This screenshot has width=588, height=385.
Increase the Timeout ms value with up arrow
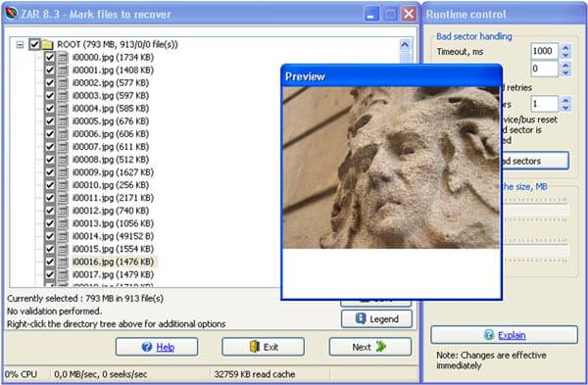click(565, 47)
